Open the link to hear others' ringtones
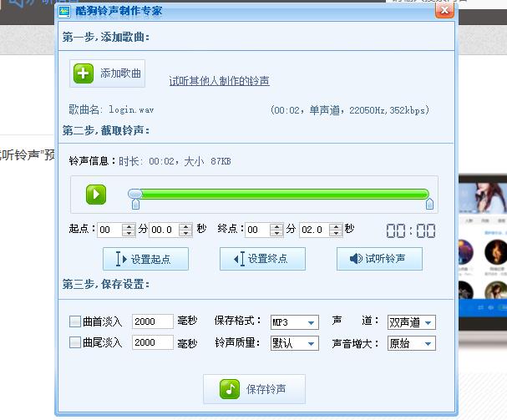 219,81
